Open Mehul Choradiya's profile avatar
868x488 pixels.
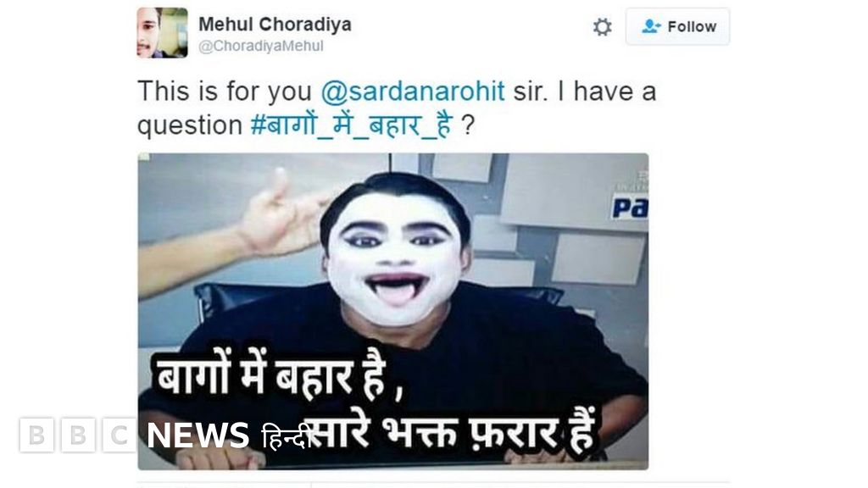tap(162, 33)
